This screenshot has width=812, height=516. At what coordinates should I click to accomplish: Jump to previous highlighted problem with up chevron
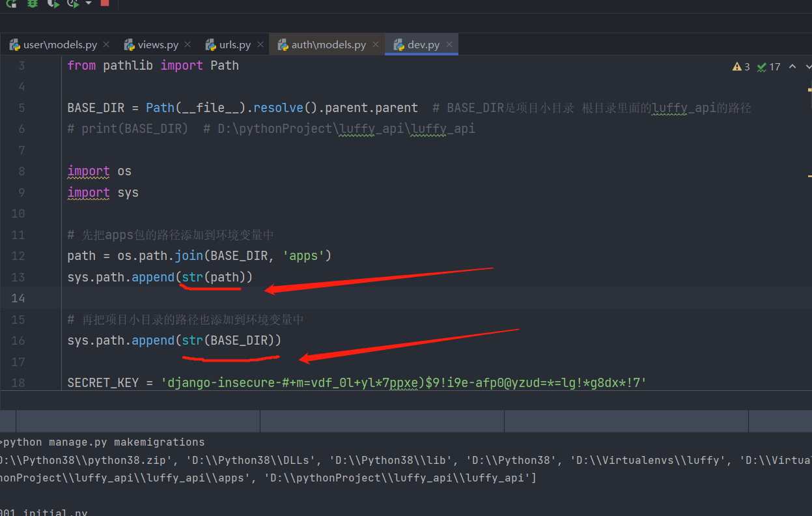[792, 66]
